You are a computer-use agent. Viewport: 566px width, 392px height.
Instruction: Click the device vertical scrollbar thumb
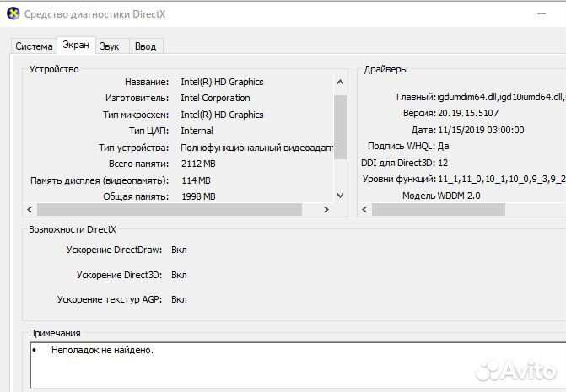coord(340,127)
